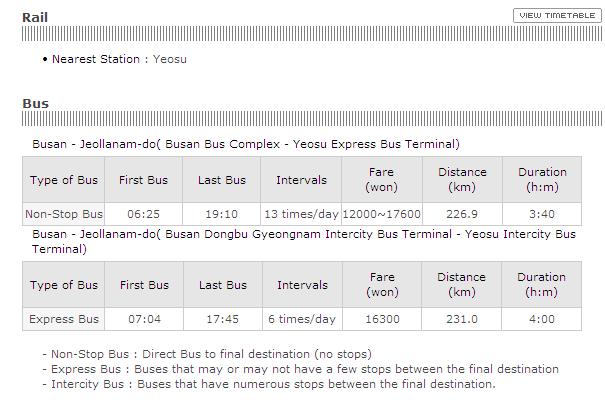Select the Bus section heading
This screenshot has height=406, width=605.
click(x=35, y=103)
